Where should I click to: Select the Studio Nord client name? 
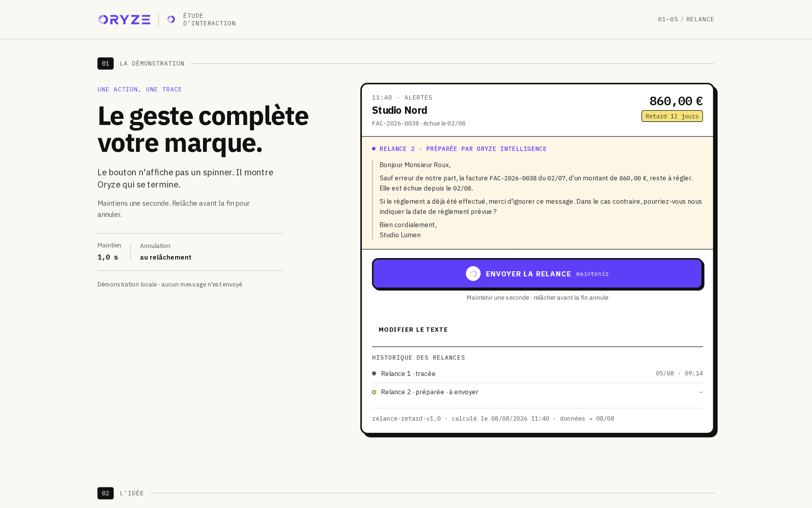pos(399,110)
